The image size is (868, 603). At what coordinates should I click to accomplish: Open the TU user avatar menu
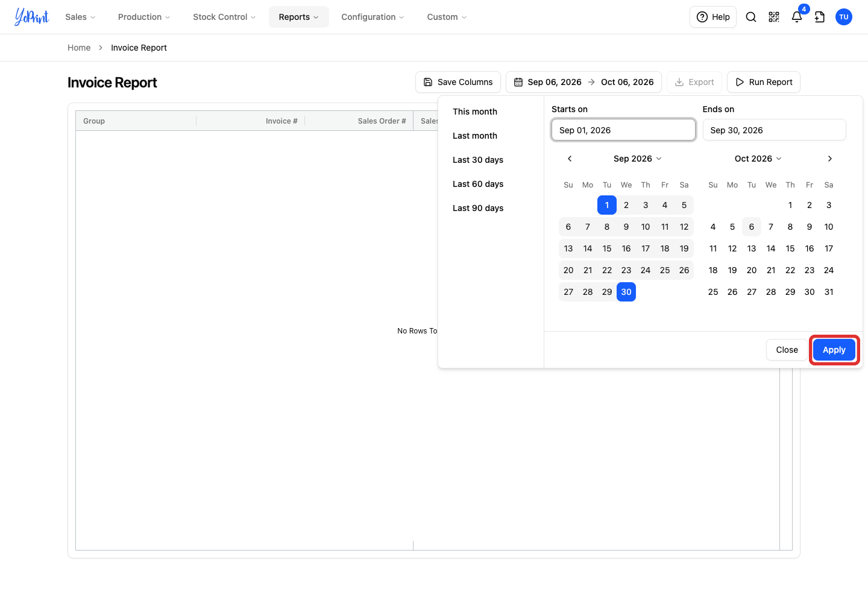coord(844,17)
